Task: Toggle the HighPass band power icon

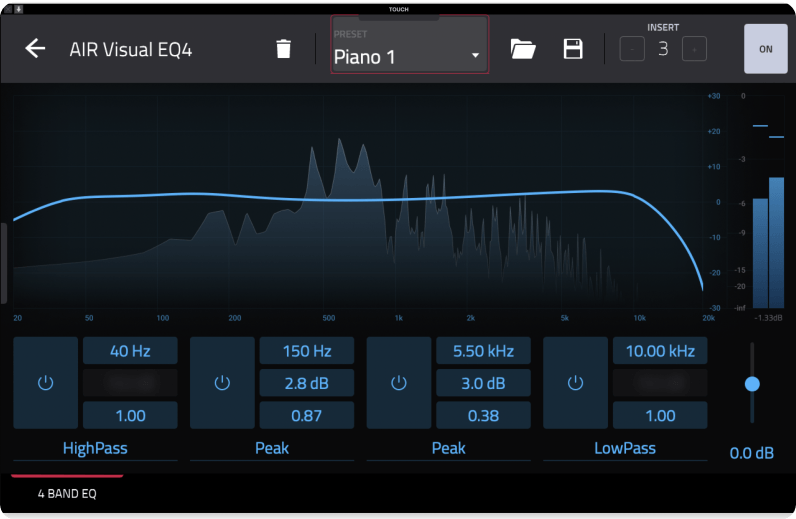Action: point(45,383)
